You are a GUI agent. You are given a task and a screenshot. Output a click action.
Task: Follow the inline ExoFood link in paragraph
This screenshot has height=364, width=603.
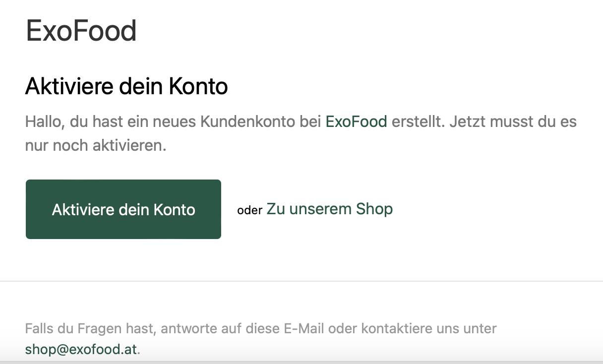356,121
